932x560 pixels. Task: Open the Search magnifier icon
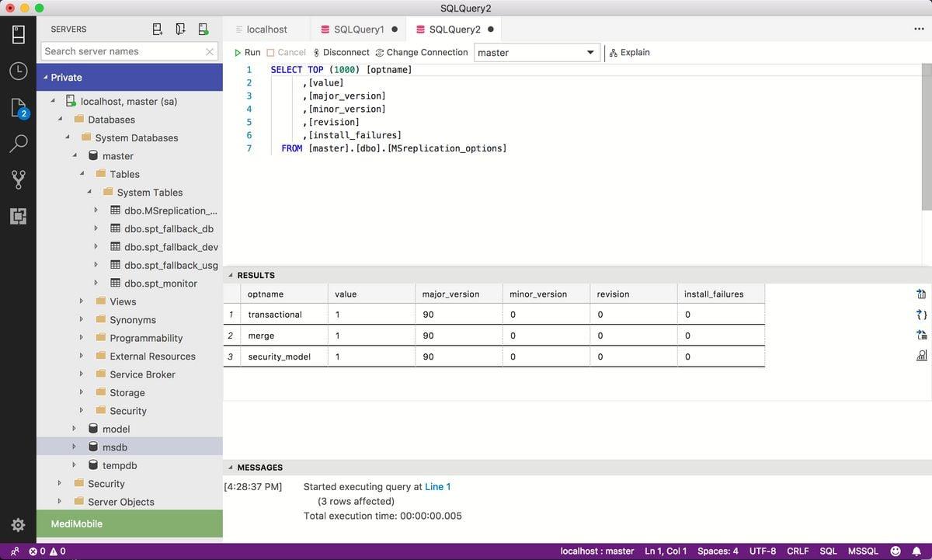coord(19,144)
